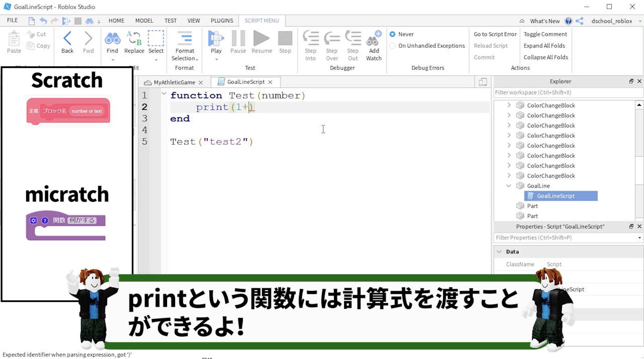This screenshot has height=359, width=644.
Task: Click the Find binoculars icon
Action: pos(112,39)
